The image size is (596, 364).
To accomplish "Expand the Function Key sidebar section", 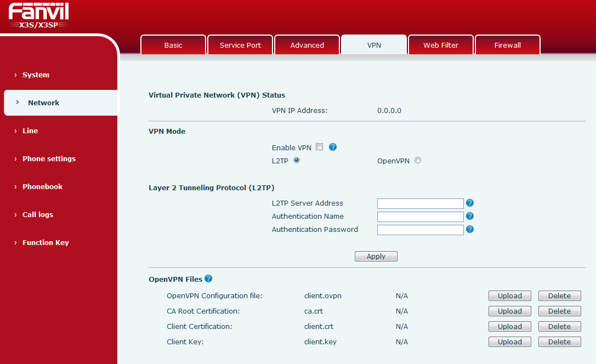I will point(46,242).
